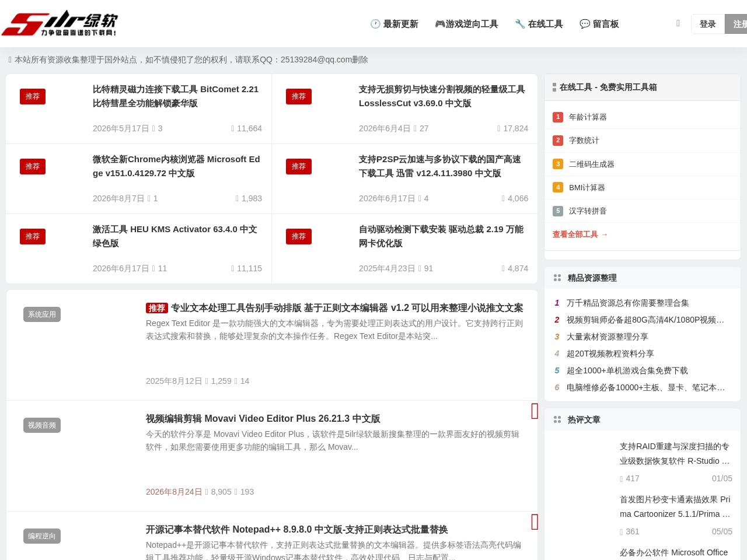Open the 最新更新 menu item

point(395,24)
